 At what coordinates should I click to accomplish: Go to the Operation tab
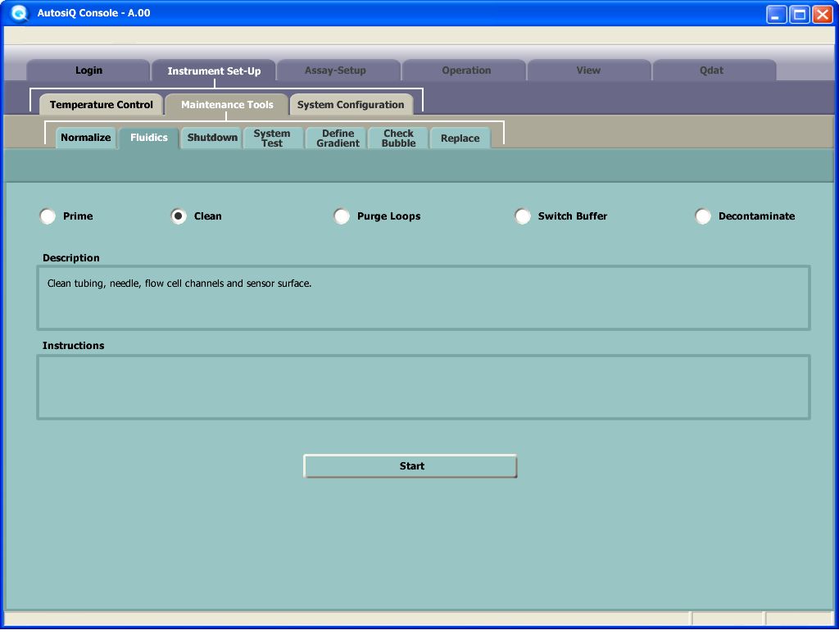coord(465,70)
